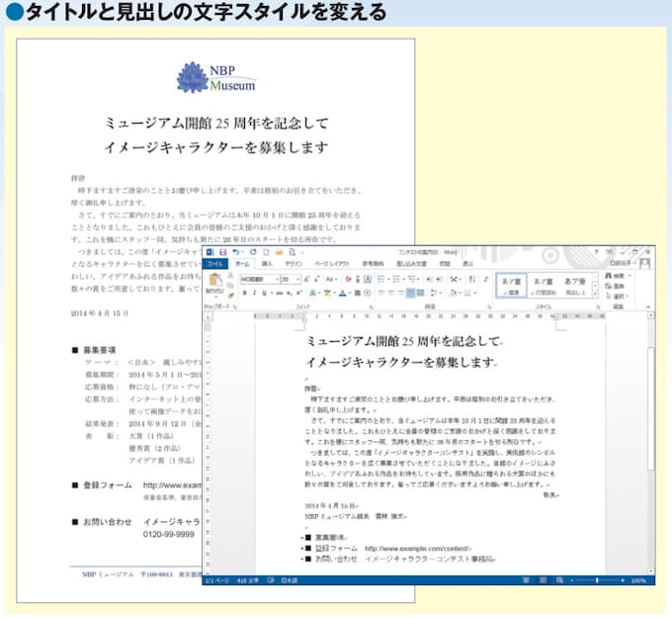Toggle bold formatting in Word ribbon
This screenshot has height=618, width=672.
click(245, 294)
